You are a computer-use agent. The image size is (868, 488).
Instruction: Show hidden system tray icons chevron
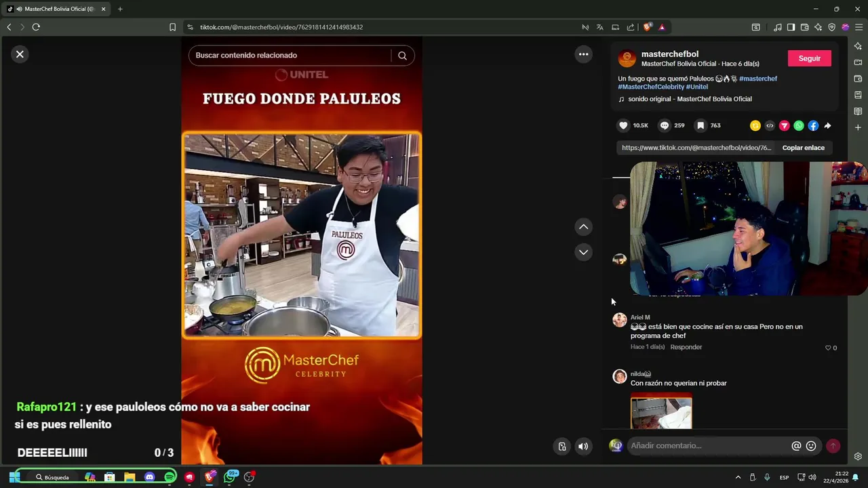tap(738, 477)
